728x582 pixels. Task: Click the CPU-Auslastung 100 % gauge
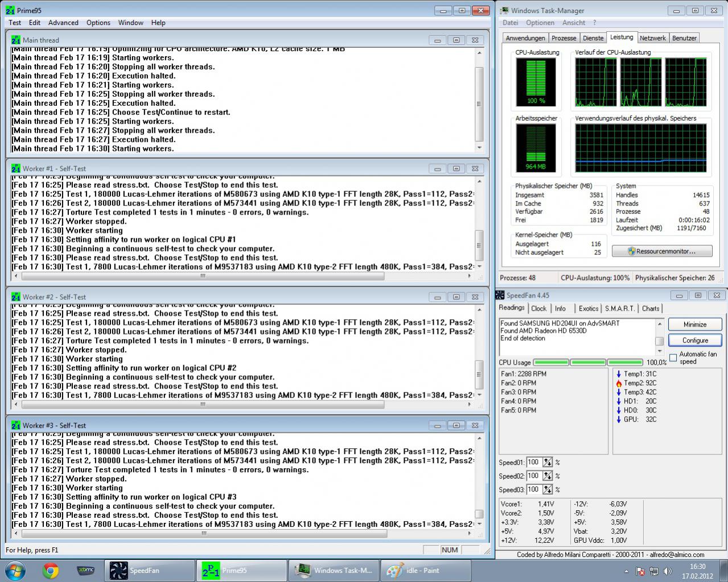(x=536, y=82)
